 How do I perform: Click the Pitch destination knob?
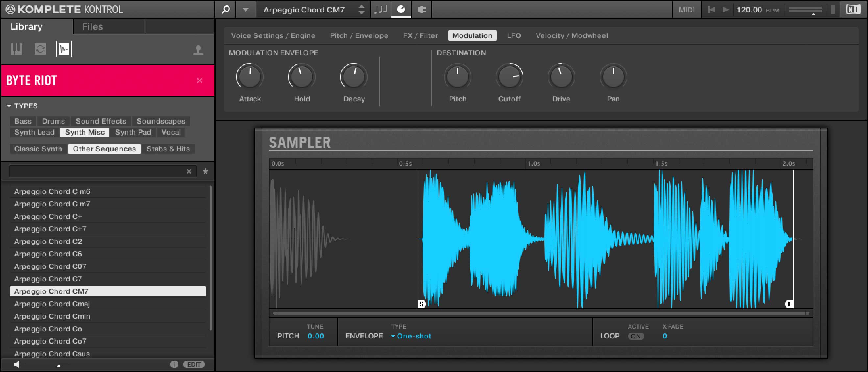pyautogui.click(x=457, y=77)
